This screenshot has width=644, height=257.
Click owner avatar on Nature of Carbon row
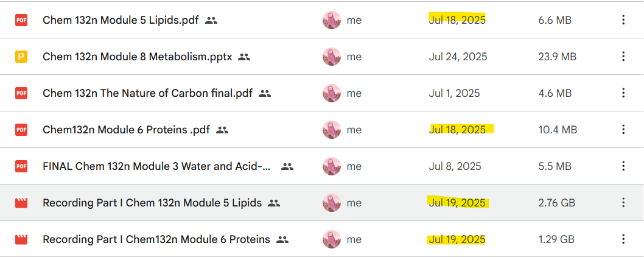click(x=332, y=93)
